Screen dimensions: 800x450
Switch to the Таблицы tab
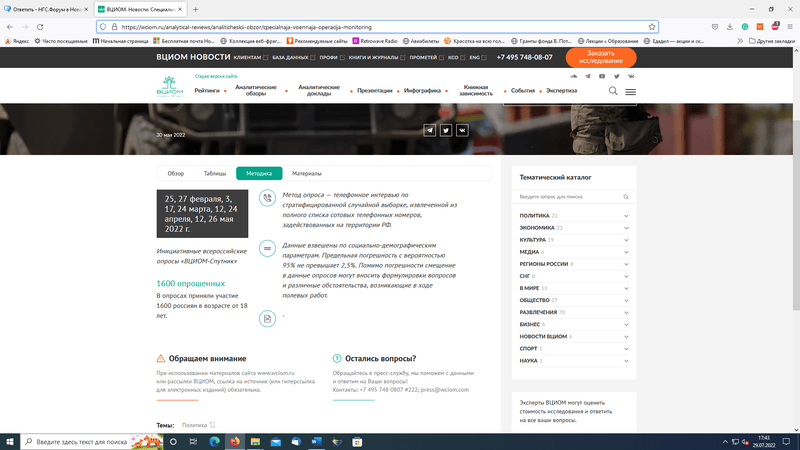click(215, 173)
